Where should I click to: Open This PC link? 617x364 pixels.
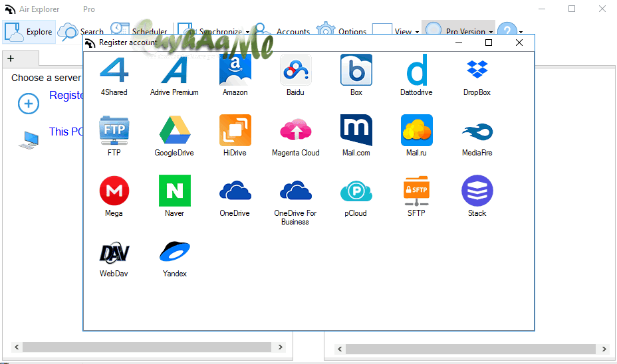tap(66, 132)
